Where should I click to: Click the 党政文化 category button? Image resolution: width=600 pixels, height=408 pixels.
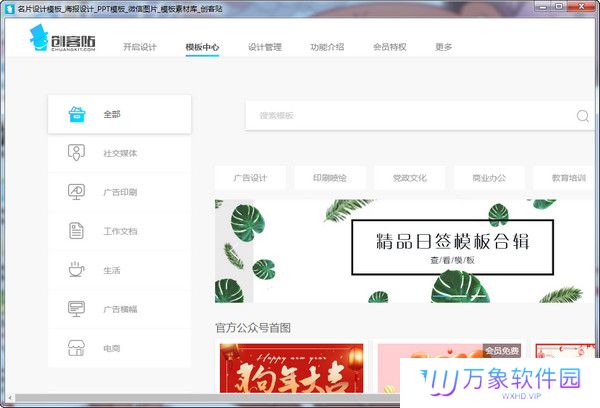409,178
